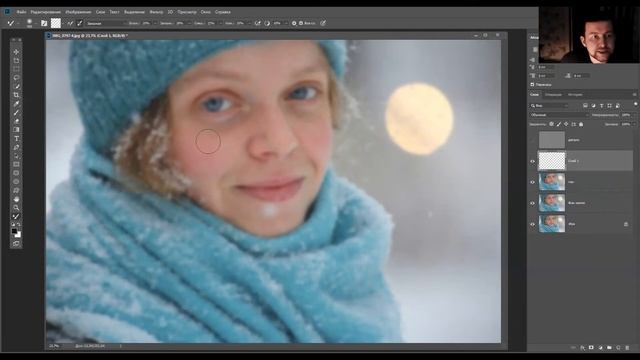Select the Hand tool
The image size is (640, 360).
[16, 199]
